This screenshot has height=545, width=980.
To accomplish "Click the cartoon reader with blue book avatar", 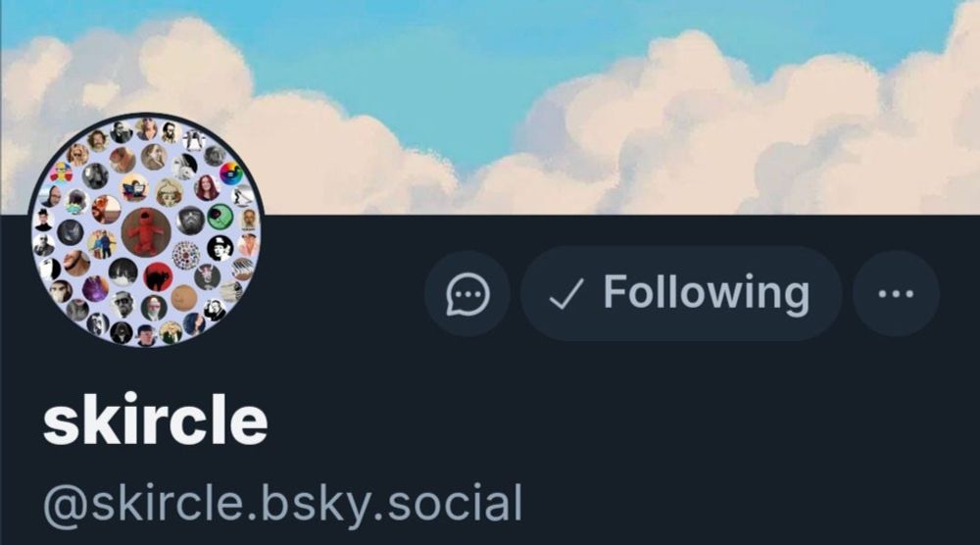I will (x=134, y=187).
